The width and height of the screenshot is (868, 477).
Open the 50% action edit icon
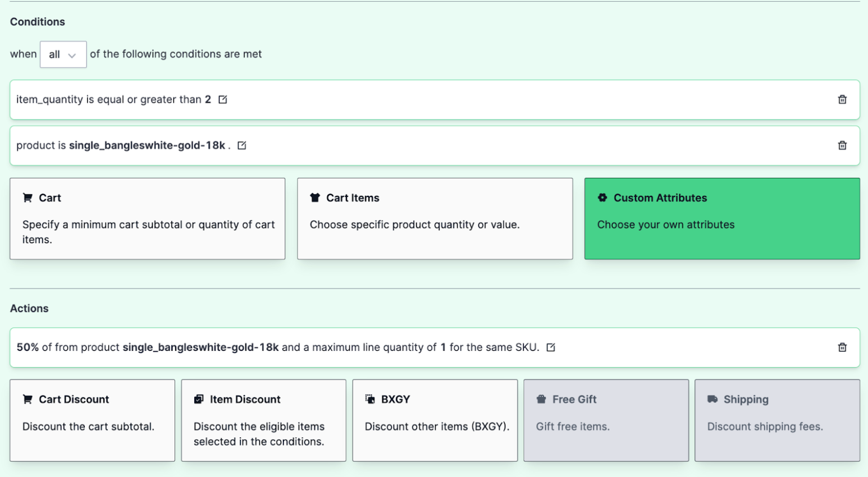[x=550, y=347]
